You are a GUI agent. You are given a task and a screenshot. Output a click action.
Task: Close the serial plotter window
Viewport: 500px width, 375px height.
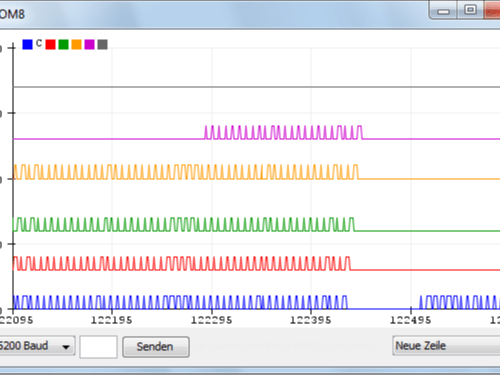[492, 10]
